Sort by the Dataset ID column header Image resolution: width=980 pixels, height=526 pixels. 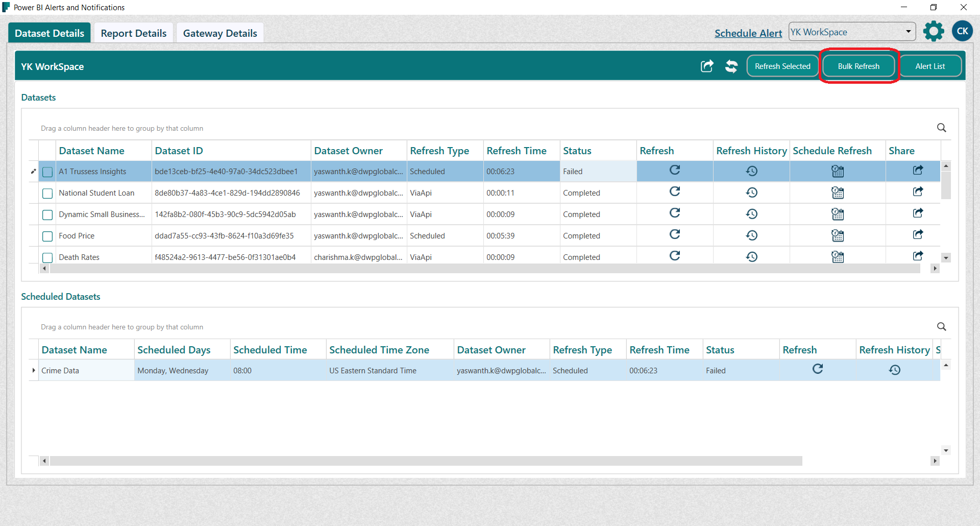coord(231,151)
